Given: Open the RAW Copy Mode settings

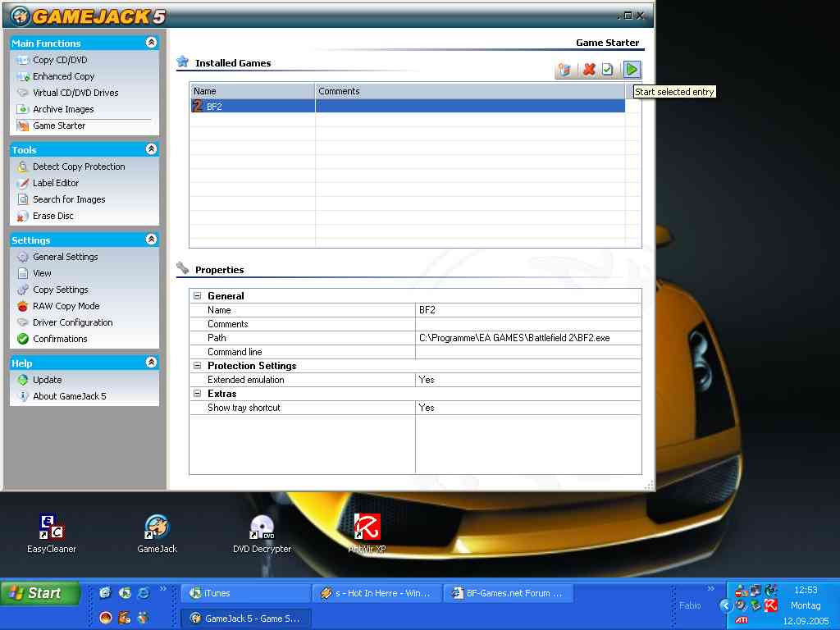Looking at the screenshot, I should tap(66, 306).
